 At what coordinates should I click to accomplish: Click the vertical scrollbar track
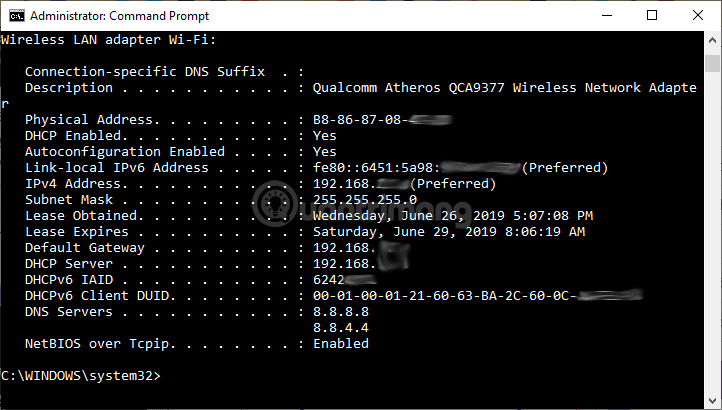tap(712, 220)
